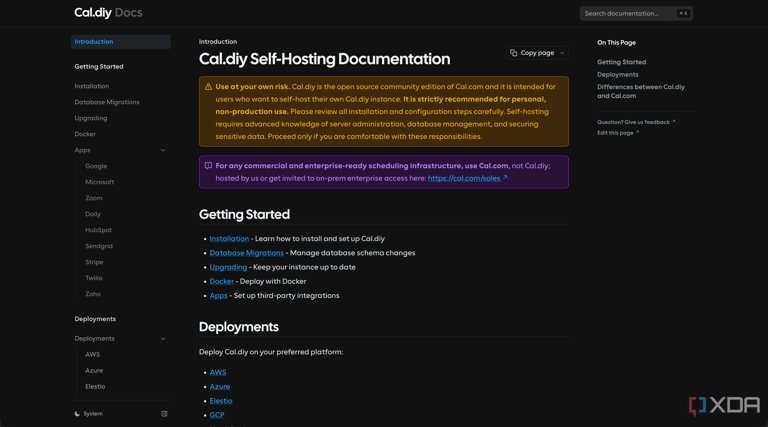Viewport: 768px width, 427px height.
Task: Click the message icon in purple callout
Action: pyautogui.click(x=208, y=166)
